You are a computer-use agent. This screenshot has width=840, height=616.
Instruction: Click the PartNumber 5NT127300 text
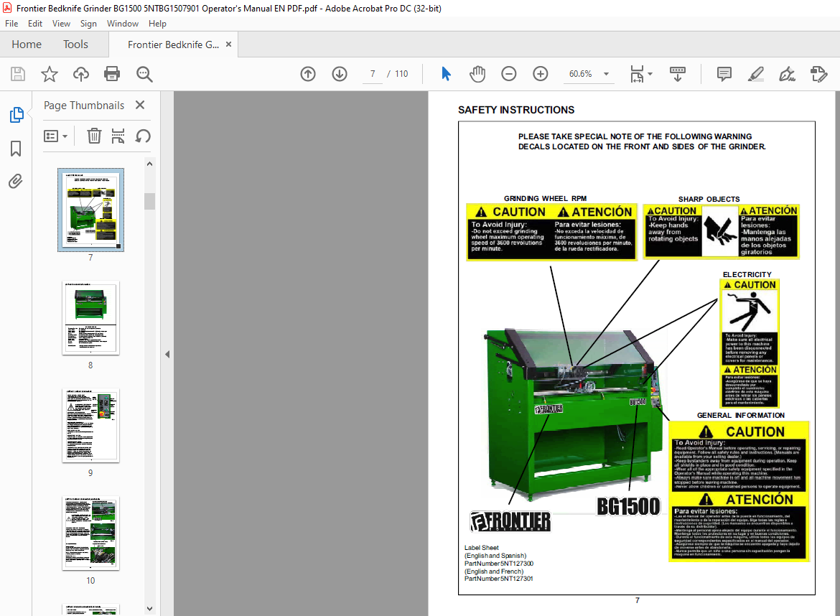point(499,563)
